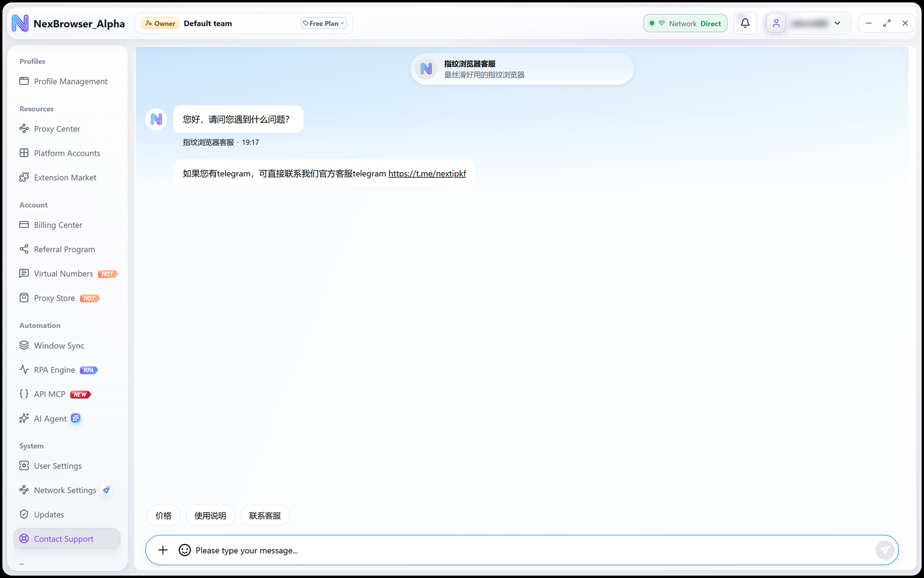The width and height of the screenshot is (924, 578).
Task: Open Platform Accounts
Action: tap(67, 153)
